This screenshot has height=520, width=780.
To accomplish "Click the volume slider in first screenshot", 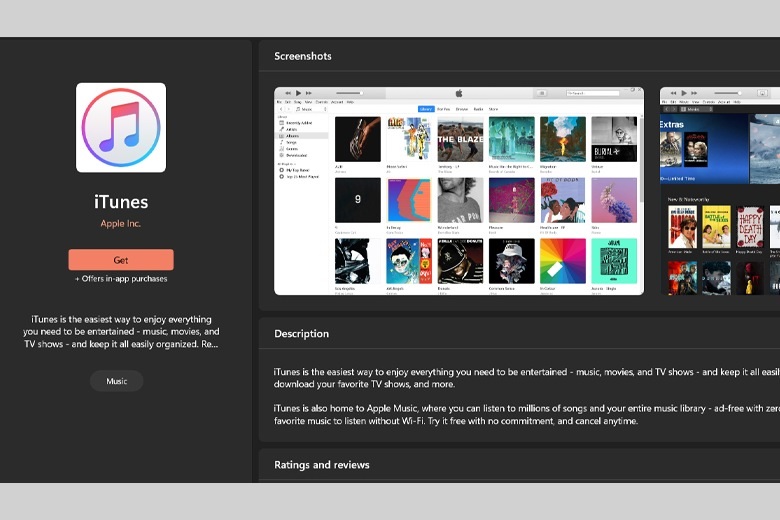I will 349,93.
